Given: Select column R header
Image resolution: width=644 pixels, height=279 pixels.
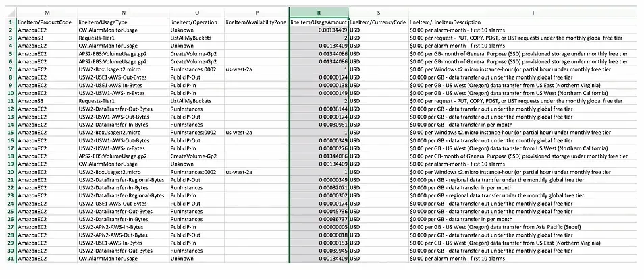Looking at the screenshot, I should (319, 13).
